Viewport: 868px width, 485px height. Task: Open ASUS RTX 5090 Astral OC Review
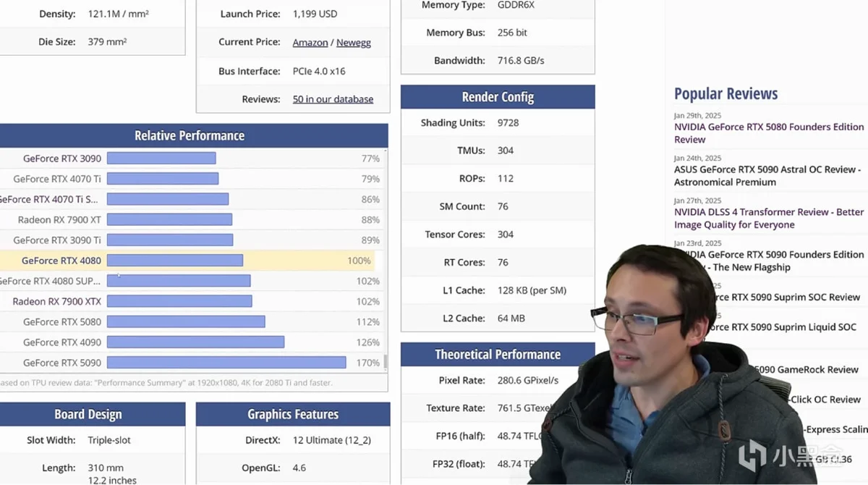click(767, 176)
